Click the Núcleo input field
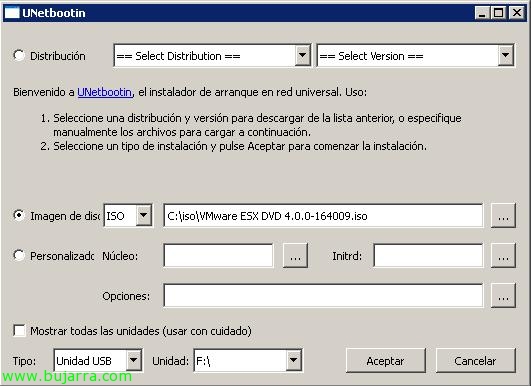The width and height of the screenshot is (531, 386). tap(218, 256)
